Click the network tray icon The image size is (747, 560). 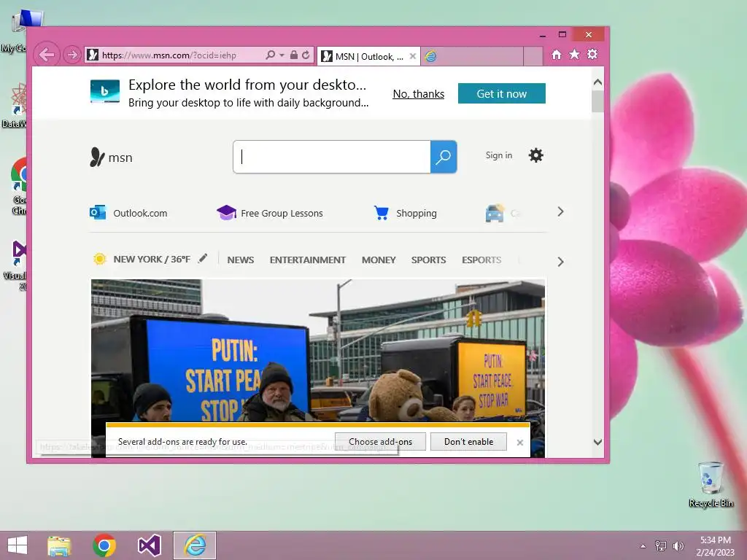click(661, 545)
